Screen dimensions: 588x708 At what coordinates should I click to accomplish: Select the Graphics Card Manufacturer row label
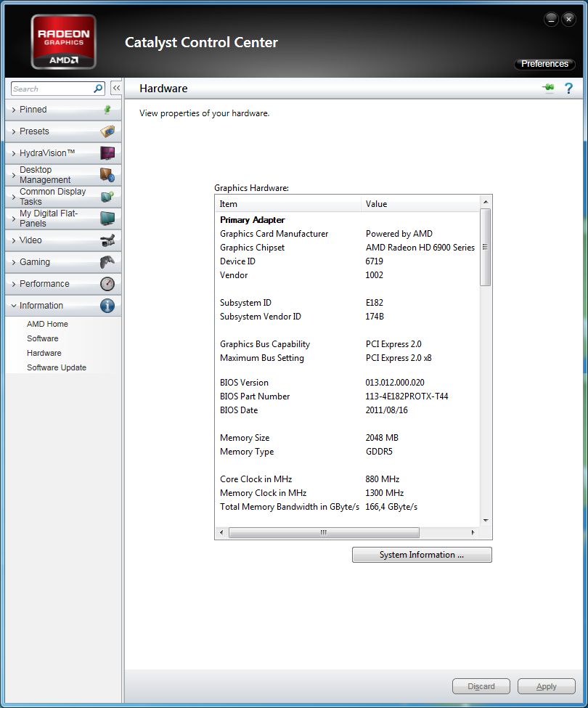(x=274, y=234)
